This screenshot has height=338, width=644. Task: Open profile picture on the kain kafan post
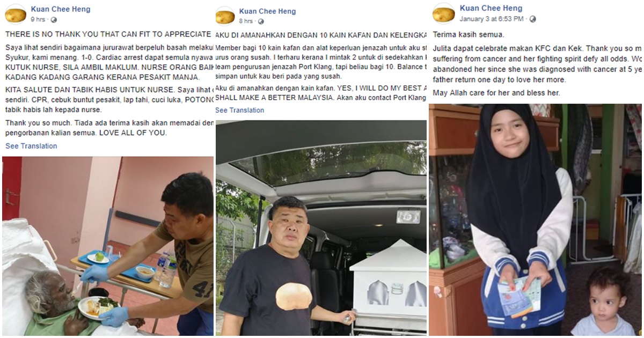pyautogui.click(x=225, y=16)
